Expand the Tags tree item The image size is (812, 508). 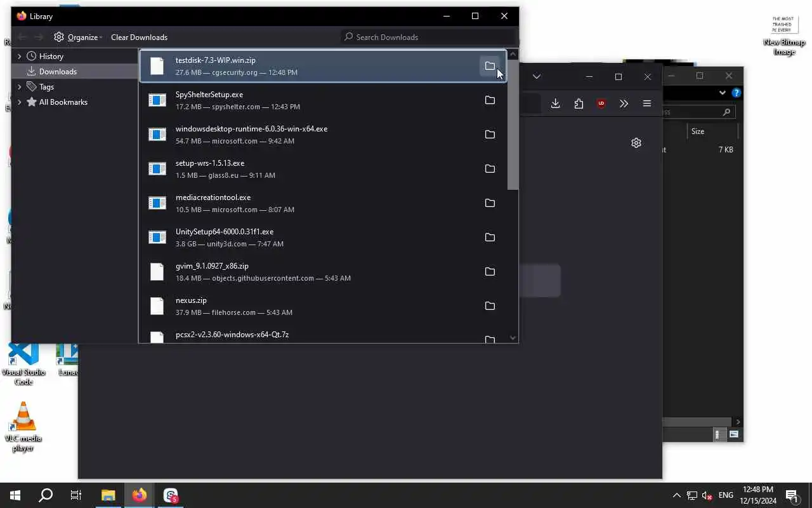click(19, 87)
